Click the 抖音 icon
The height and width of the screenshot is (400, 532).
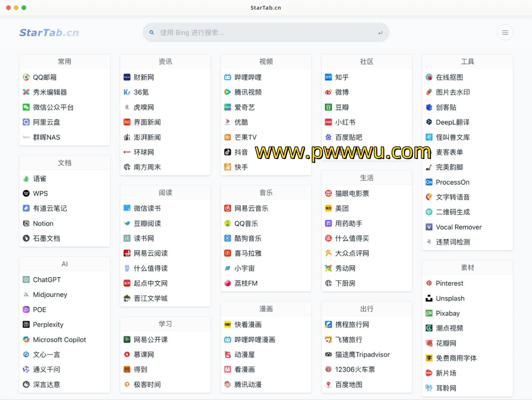(228, 152)
